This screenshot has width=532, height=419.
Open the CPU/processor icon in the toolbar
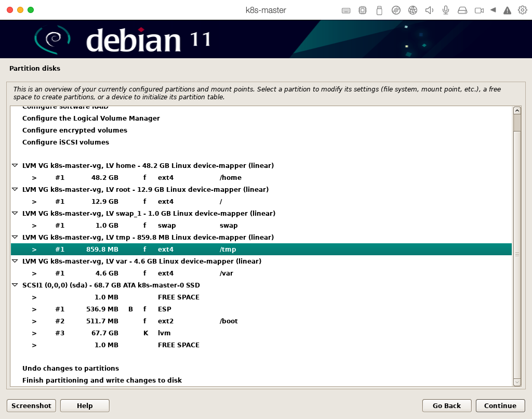[x=362, y=10]
